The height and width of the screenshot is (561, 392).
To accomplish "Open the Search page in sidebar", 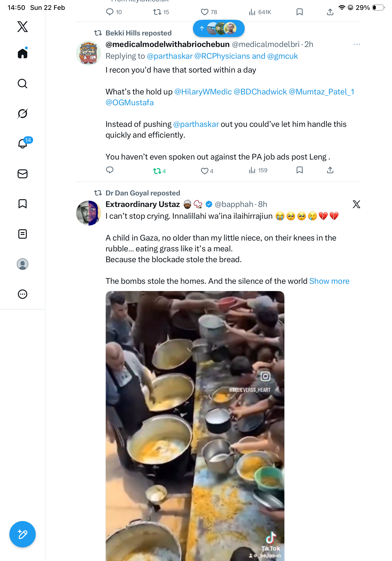I will [23, 84].
